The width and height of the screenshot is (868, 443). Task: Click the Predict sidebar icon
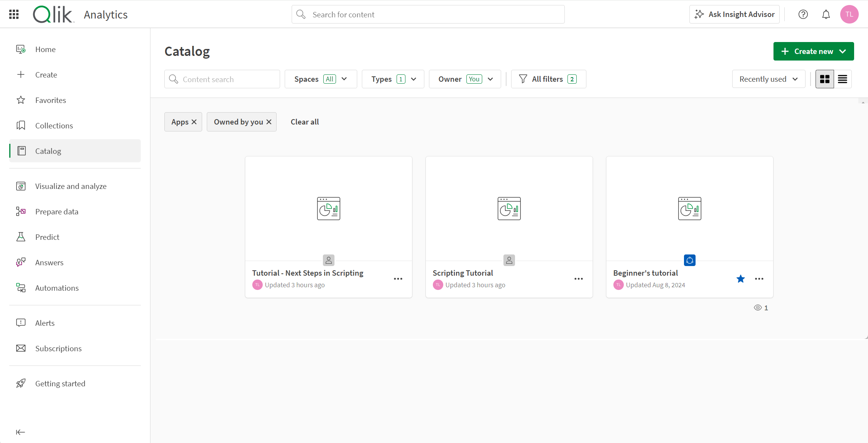pyautogui.click(x=21, y=237)
